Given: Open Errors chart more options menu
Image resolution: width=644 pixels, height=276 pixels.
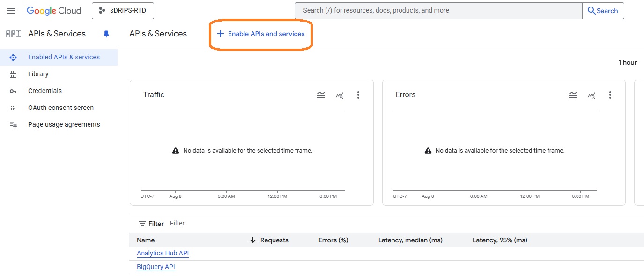Looking at the screenshot, I should click(610, 95).
